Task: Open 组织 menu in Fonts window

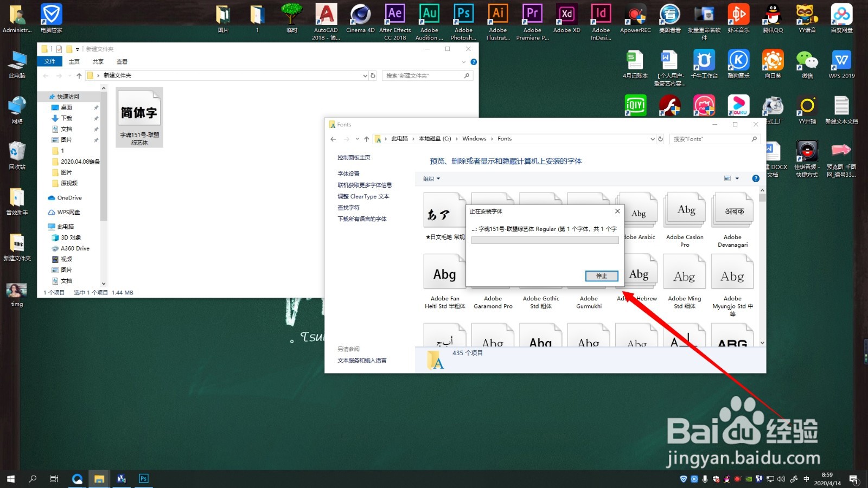Action: [x=431, y=178]
